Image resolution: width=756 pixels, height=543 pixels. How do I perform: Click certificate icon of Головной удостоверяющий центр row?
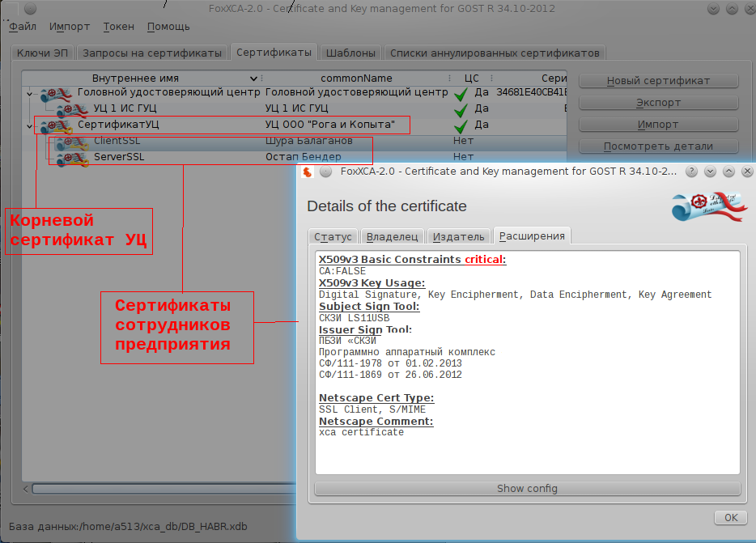tap(56, 95)
